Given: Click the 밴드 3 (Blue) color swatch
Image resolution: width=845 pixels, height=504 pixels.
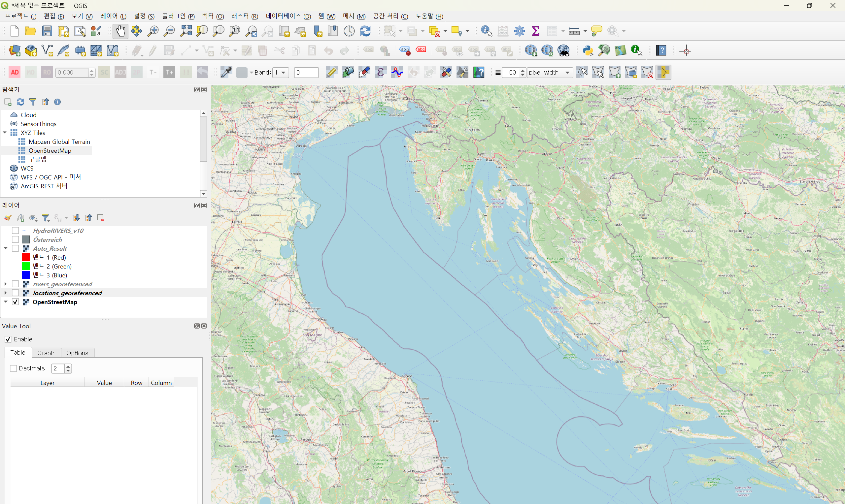Looking at the screenshot, I should [25, 275].
